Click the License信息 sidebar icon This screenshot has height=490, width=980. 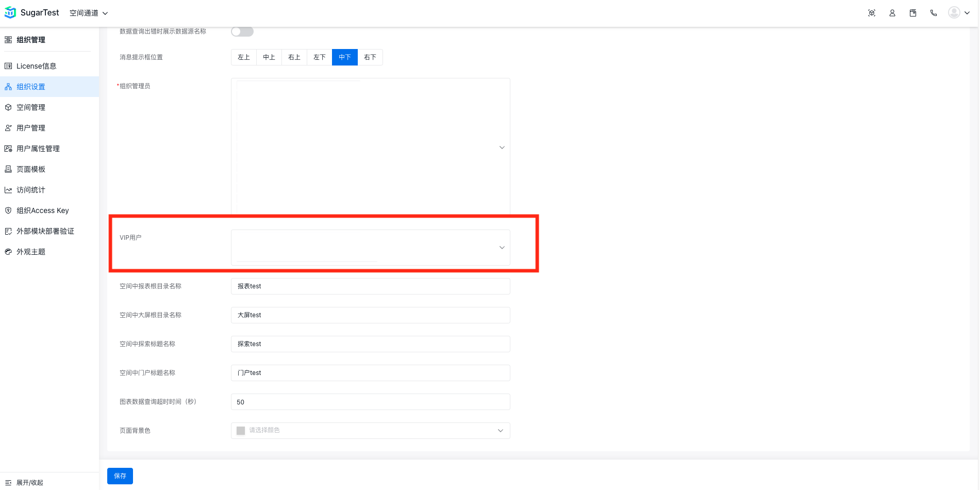pyautogui.click(x=8, y=66)
